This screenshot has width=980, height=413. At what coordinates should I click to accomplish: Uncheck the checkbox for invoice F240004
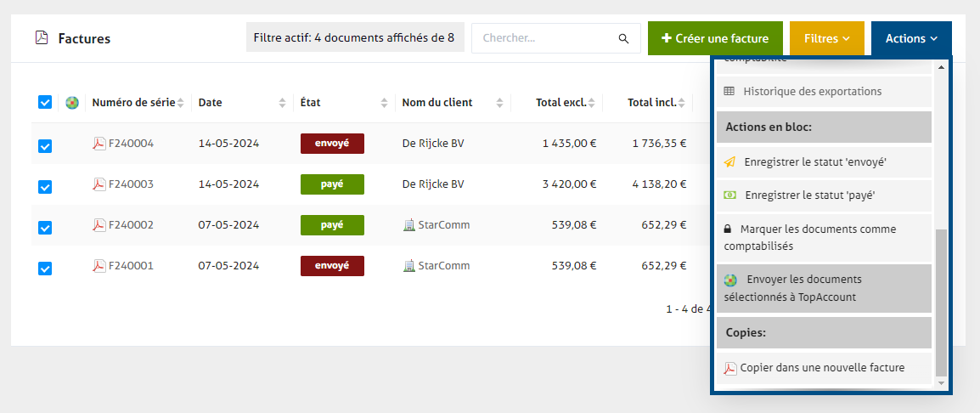click(x=45, y=146)
